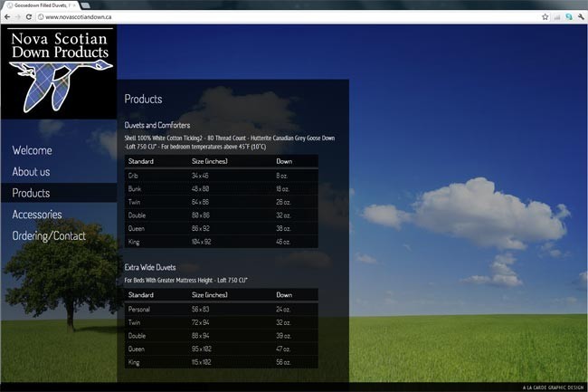Click the 24 oz. down value
Screen dimensions: 588x392
283,310
